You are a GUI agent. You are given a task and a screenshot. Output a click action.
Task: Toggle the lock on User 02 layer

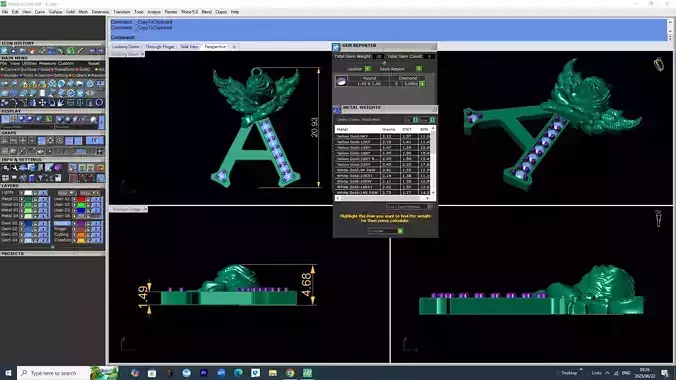coord(88,204)
